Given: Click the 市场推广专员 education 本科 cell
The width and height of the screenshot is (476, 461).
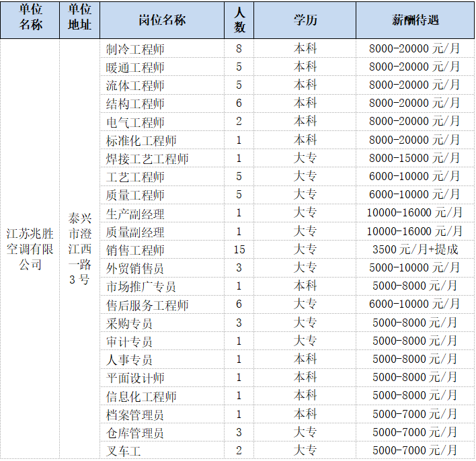Looking at the screenshot, I should 305,286.
